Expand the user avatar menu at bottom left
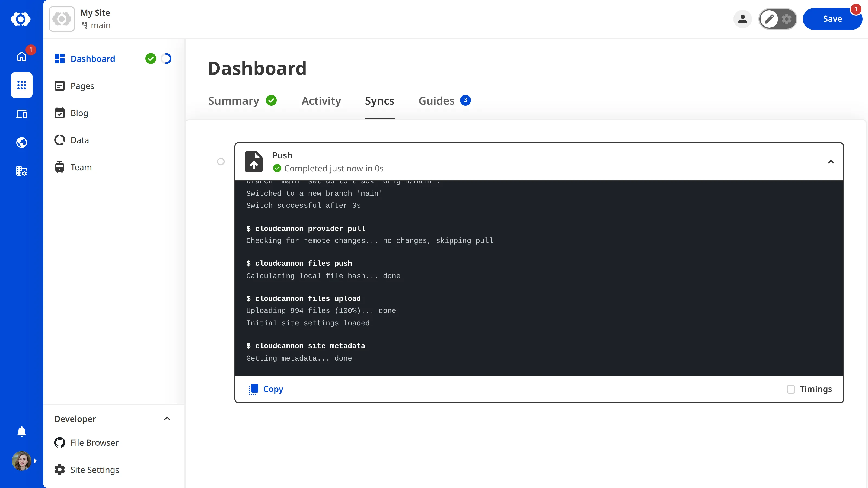868x488 pixels. (22, 461)
